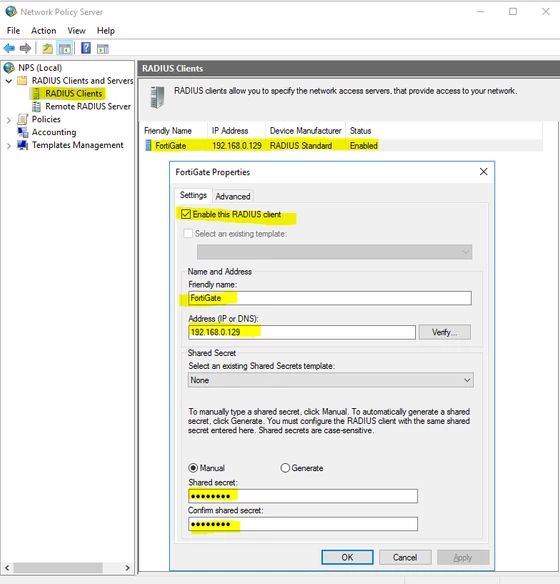The image size is (560, 584).
Task: Check Select an existing template box
Action: 188,234
